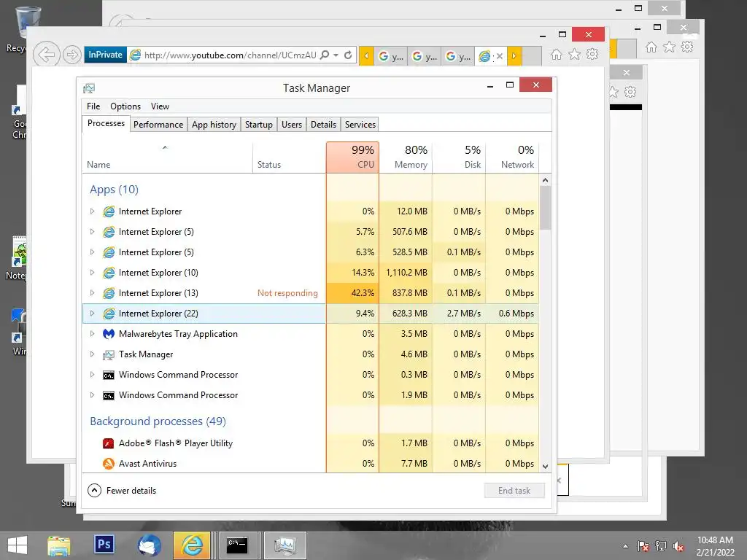747x560 pixels.
Task: Click the YouTube URL address field
Action: tap(230, 55)
